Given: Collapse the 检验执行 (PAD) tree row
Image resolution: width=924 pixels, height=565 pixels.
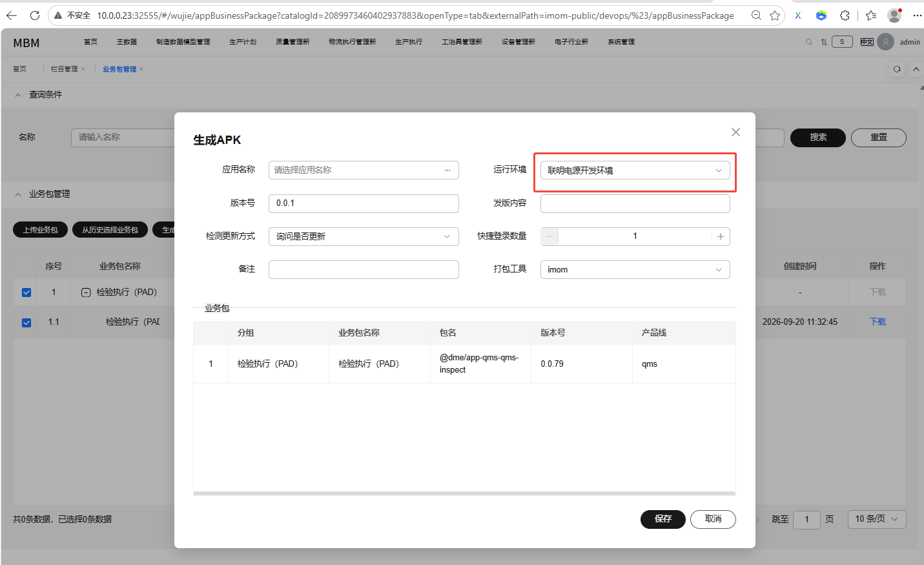Looking at the screenshot, I should coord(86,293).
